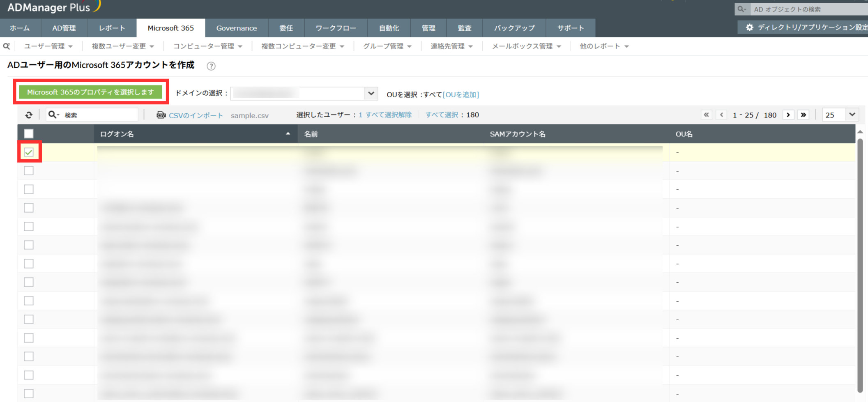Focus the 検索 input field
Image resolution: width=868 pixels, height=402 pixels.
pyautogui.click(x=100, y=115)
